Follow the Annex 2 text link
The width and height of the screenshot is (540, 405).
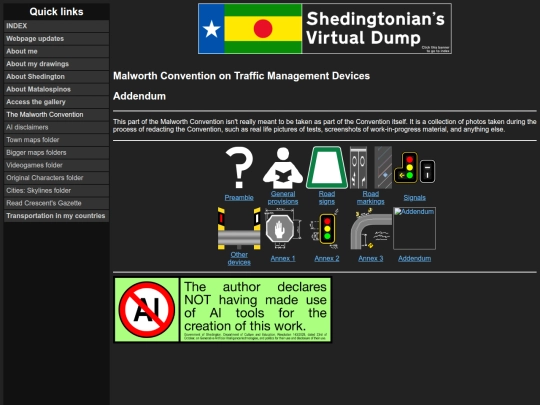(x=326, y=258)
